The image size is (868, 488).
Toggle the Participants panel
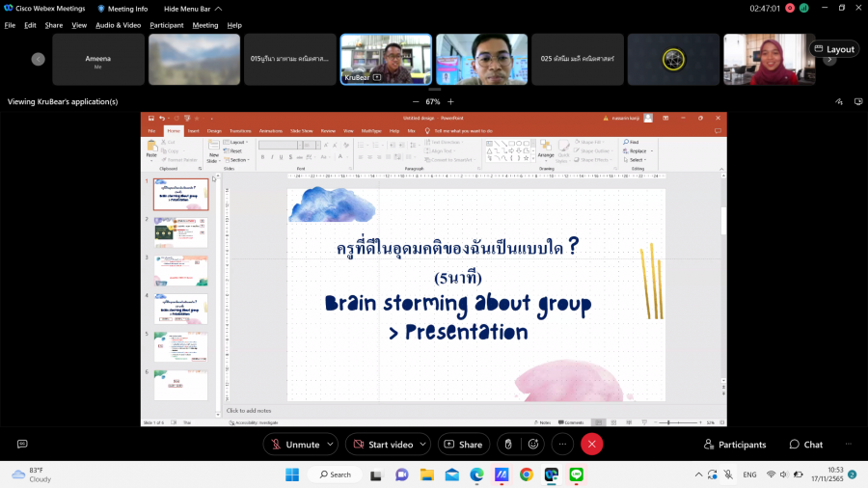735,445
